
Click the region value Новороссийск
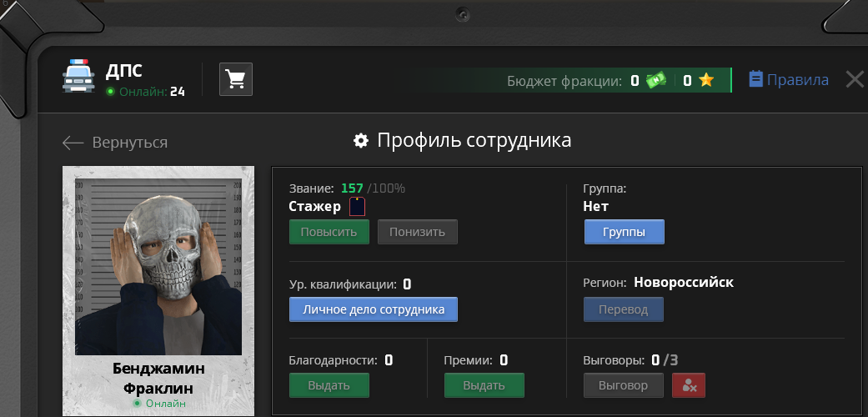(684, 283)
